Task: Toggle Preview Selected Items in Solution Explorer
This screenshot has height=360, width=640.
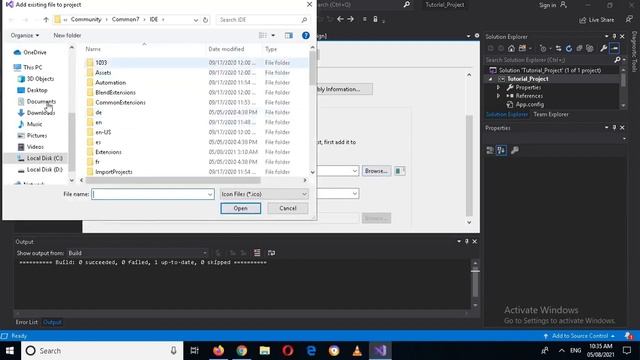Action: pyautogui.click(x=614, y=48)
